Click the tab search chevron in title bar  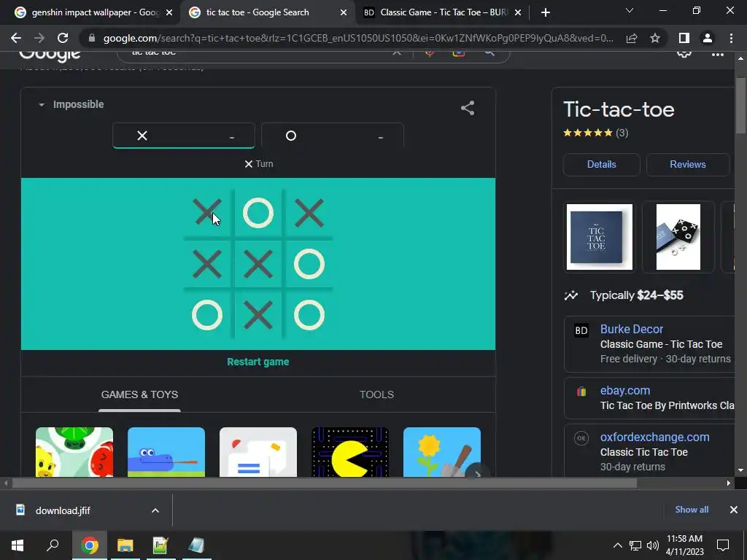coord(630,10)
